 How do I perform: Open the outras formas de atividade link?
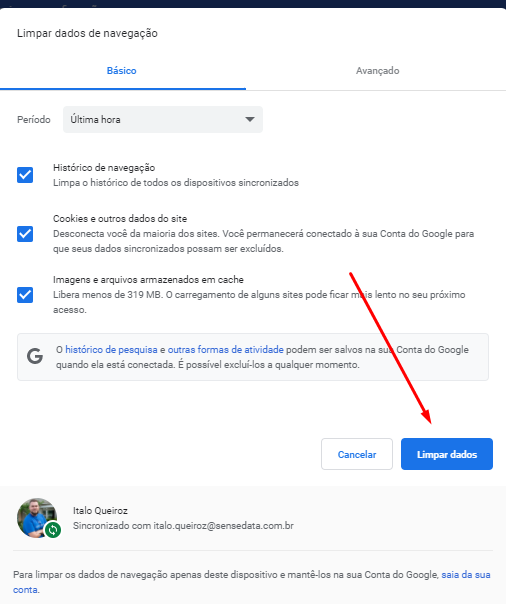pyautogui.click(x=226, y=349)
